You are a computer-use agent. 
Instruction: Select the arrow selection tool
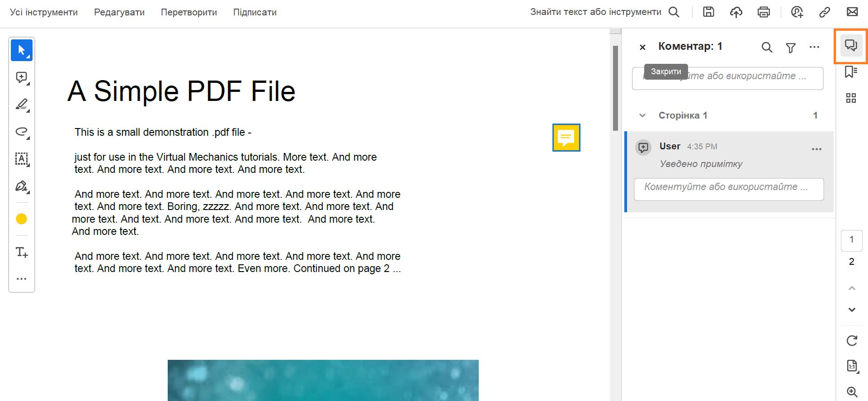[x=22, y=50]
